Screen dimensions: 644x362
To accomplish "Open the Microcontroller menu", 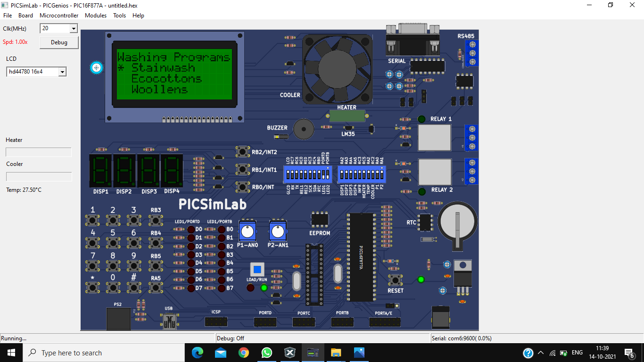I will (x=59, y=15).
